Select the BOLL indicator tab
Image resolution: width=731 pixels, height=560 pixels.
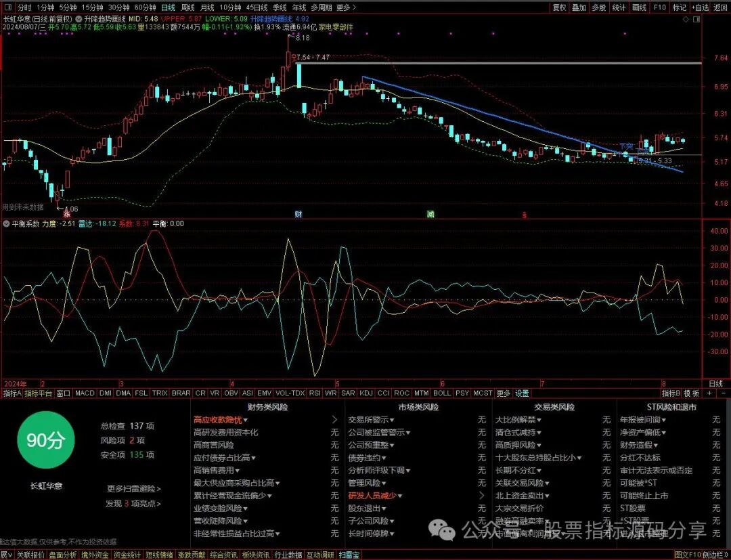[x=442, y=393]
